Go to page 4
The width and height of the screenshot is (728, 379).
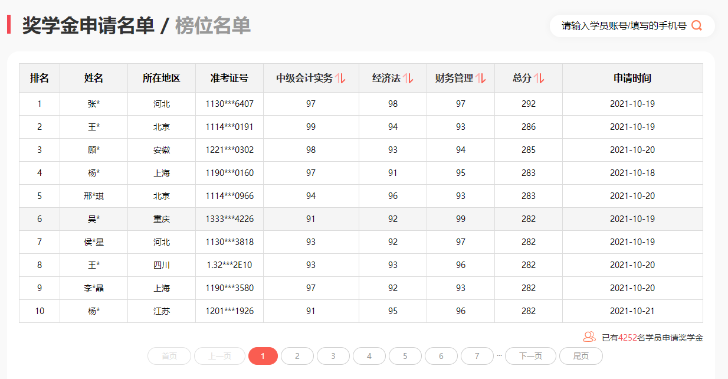(x=369, y=356)
